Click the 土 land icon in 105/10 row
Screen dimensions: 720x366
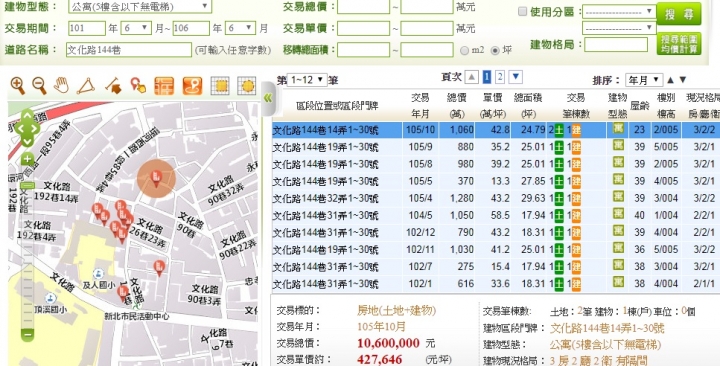559,130
